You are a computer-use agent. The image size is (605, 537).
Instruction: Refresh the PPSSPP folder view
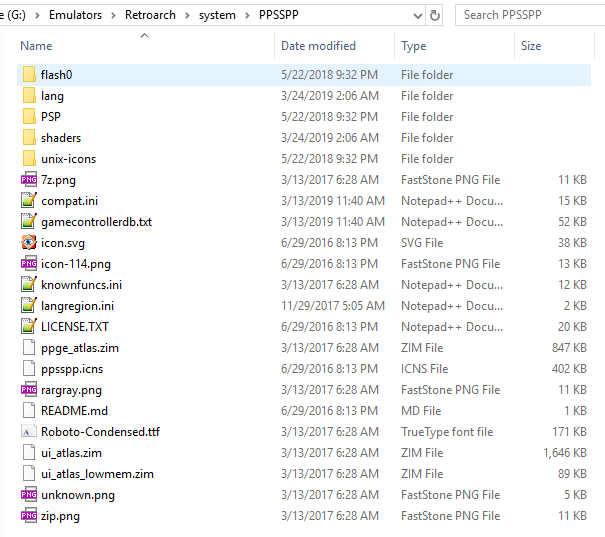tap(434, 15)
